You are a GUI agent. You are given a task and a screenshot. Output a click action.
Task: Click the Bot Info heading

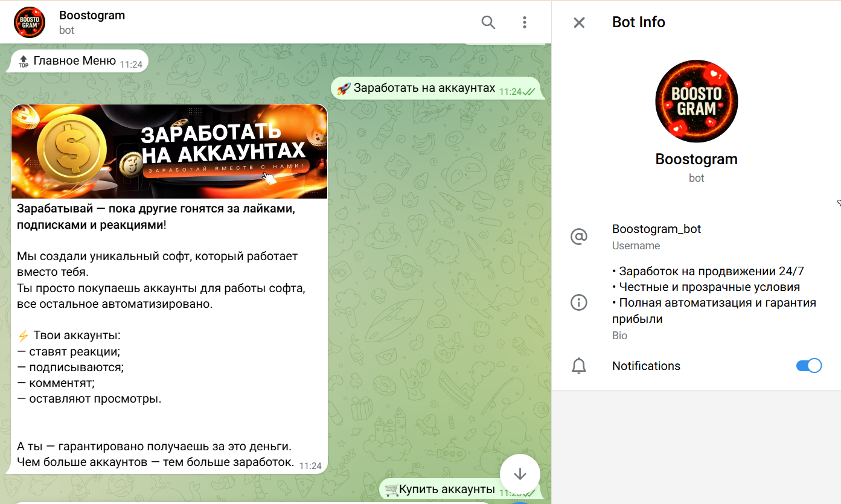click(638, 22)
